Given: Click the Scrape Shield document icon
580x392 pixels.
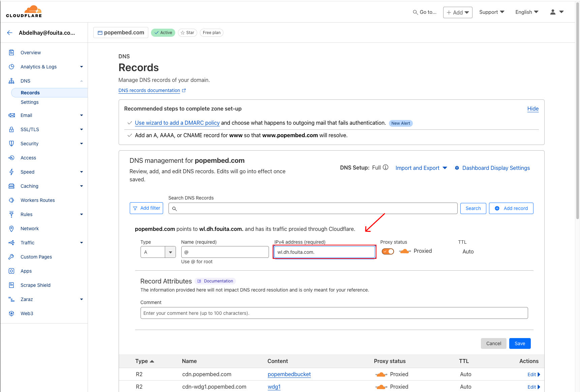Looking at the screenshot, I should pos(11,285).
